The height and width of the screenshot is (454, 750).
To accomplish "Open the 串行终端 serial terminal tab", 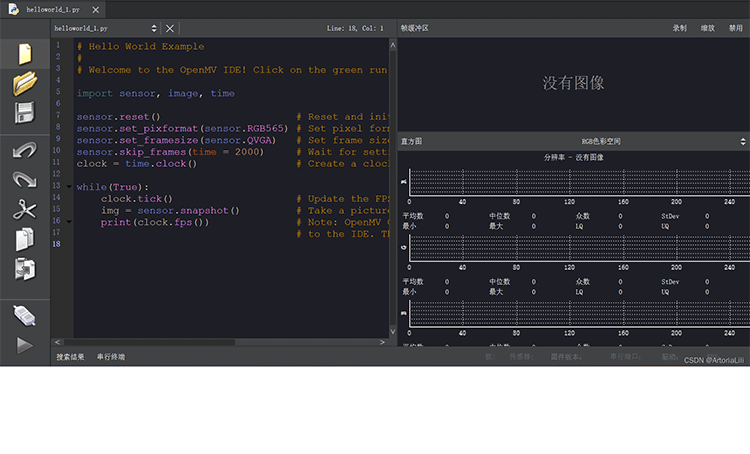I will tap(111, 357).
